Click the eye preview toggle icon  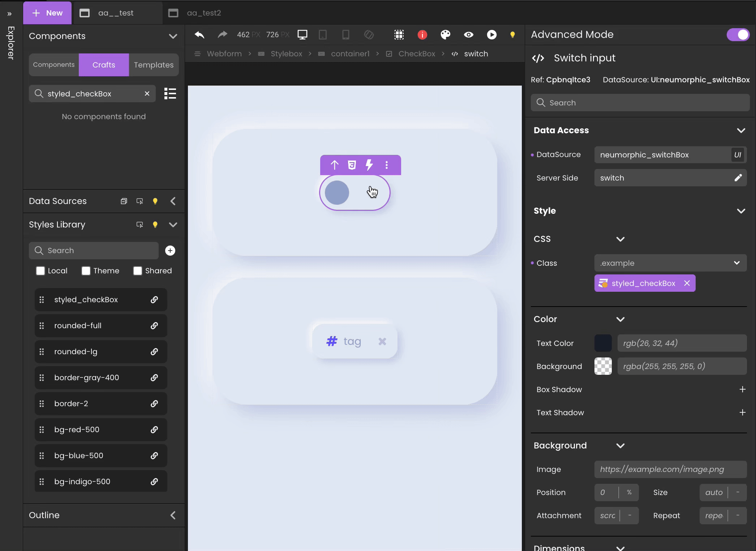click(x=469, y=35)
